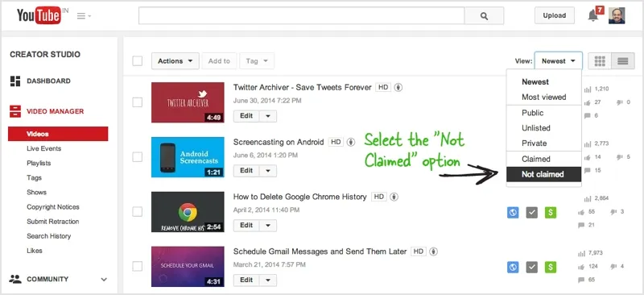Check the Schedule Gmail Messages video
Image resolution: width=644 pixels, height=295 pixels.
coord(137,267)
